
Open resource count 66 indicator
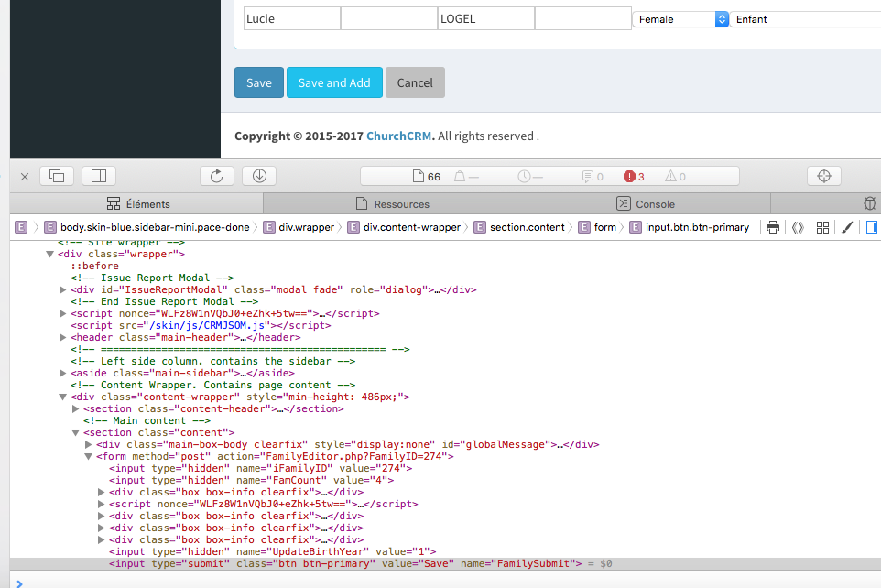427,177
